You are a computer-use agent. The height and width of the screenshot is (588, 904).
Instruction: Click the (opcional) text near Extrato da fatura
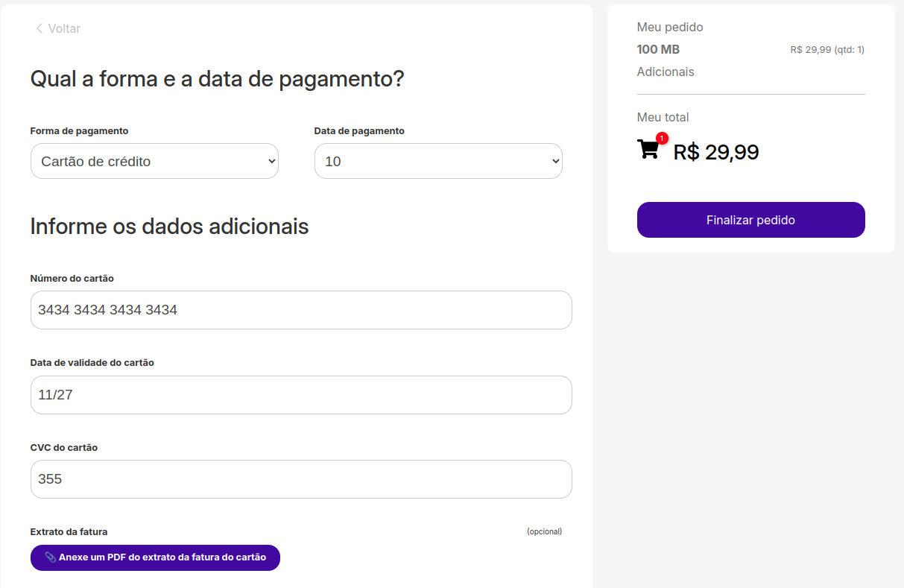click(544, 531)
